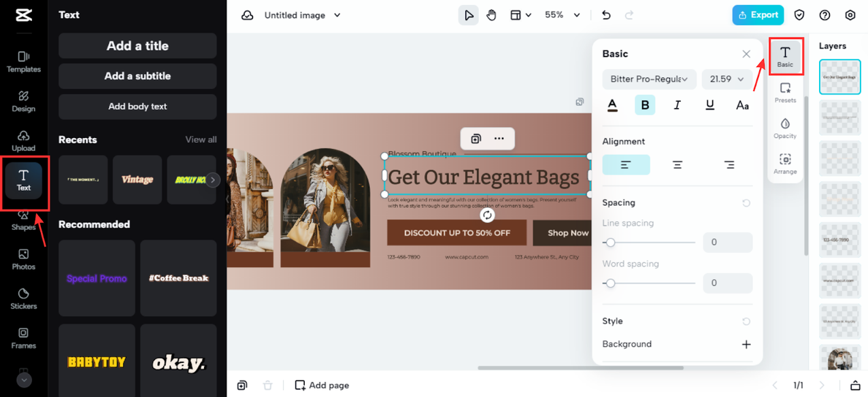Expand more sidebar tools with down chevron

(24, 380)
